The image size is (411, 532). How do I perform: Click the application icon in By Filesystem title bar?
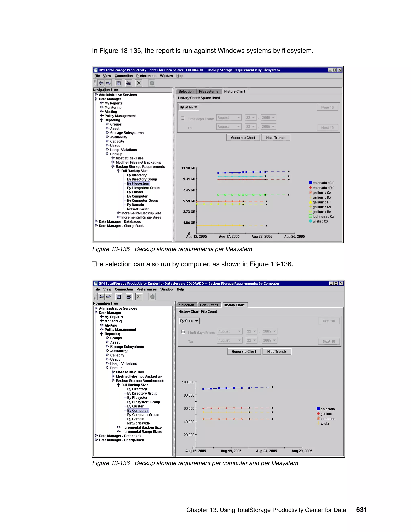[96, 70]
